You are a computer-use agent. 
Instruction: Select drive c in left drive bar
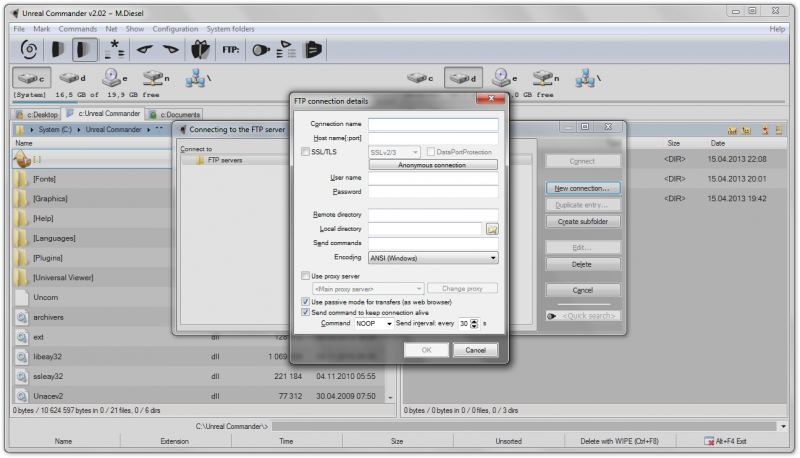pyautogui.click(x=31, y=78)
